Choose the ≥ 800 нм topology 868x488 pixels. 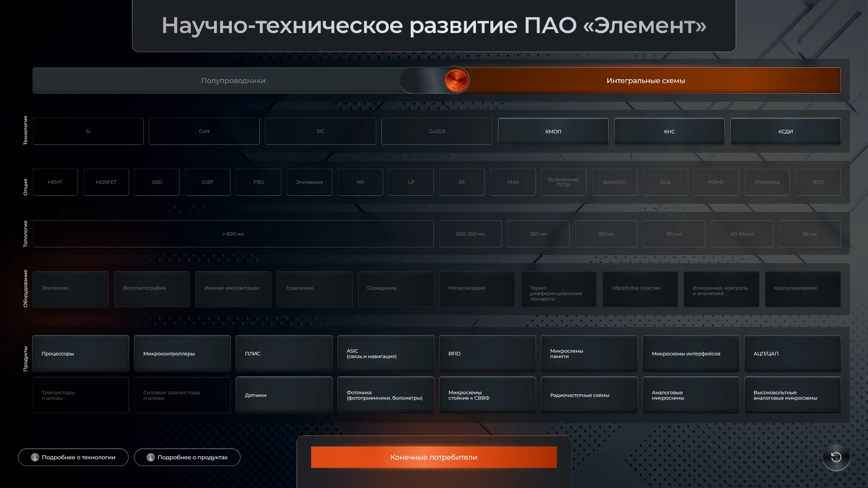click(x=233, y=234)
